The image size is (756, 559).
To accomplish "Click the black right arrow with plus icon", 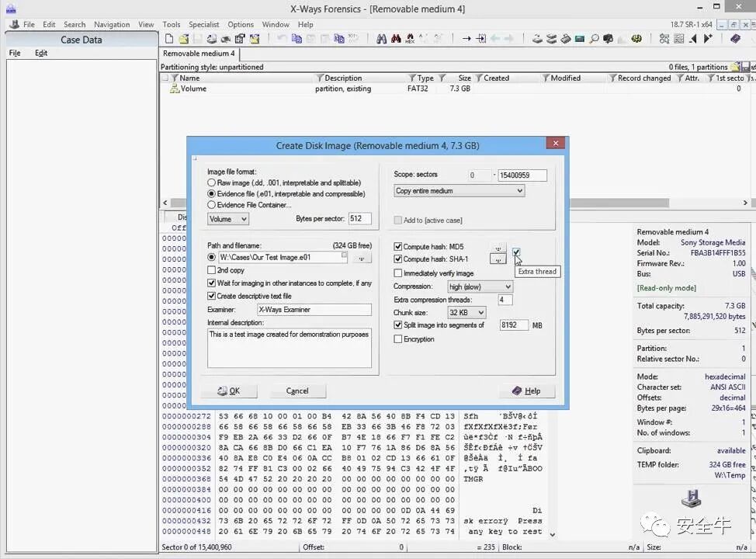I will click(x=708, y=39).
